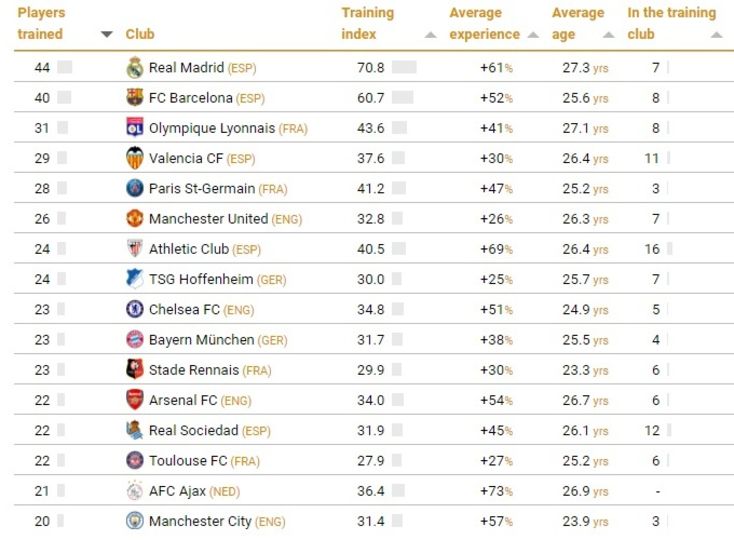
Task: Click the Club column header
Action: point(140,34)
